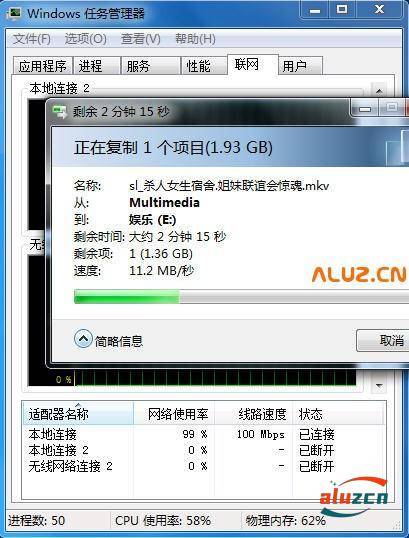Screen dimensions: 409x538
Task: Click the 11.2 MB/秒 speed value
Action: click(x=161, y=271)
